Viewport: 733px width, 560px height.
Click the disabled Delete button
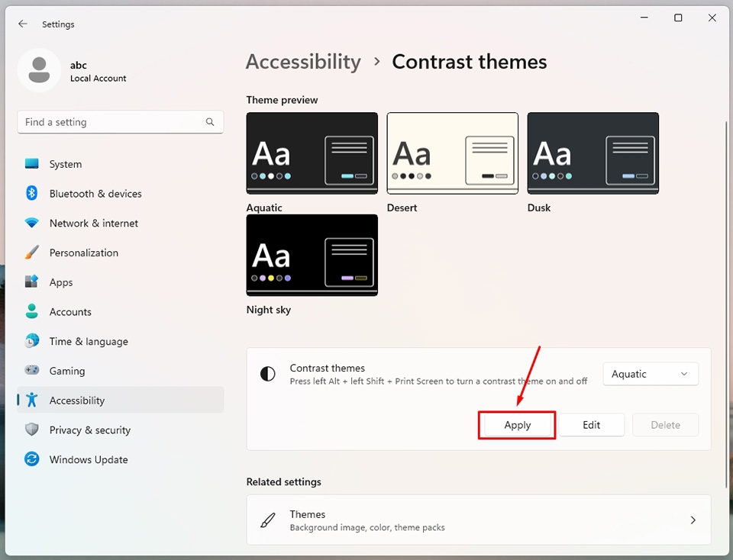[x=665, y=425]
